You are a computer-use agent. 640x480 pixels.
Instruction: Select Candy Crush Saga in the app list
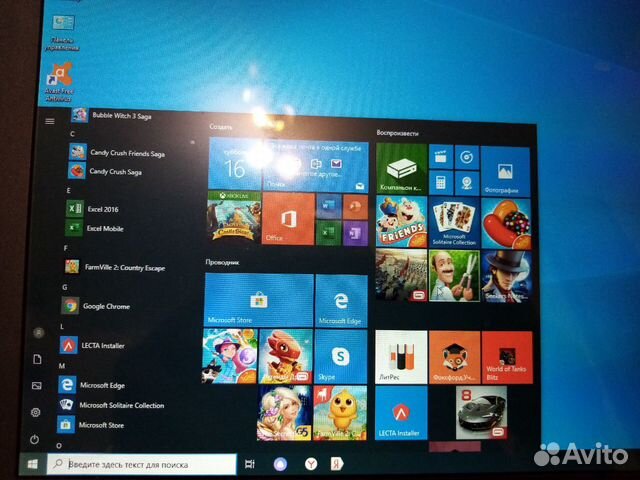[x=115, y=172]
